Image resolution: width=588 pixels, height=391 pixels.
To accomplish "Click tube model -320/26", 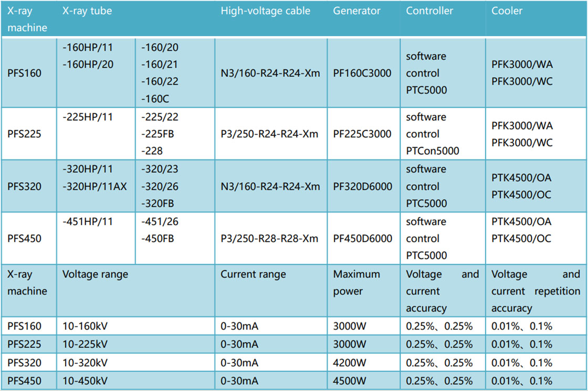I will 160,186.
